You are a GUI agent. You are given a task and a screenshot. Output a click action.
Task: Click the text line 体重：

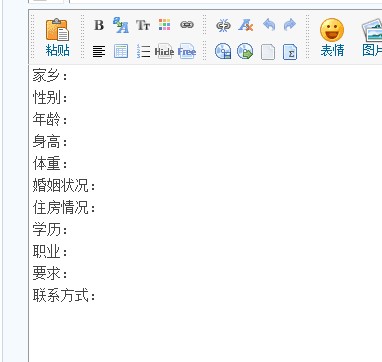50,164
